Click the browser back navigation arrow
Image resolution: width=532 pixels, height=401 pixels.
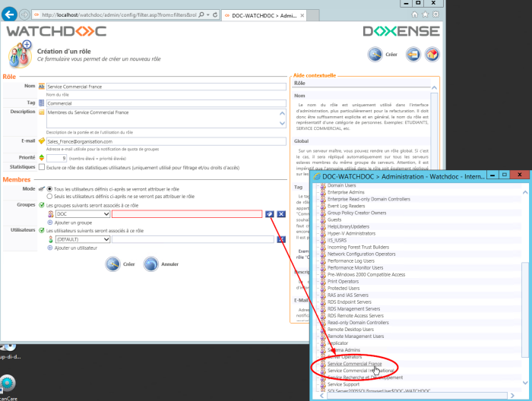pyautogui.click(x=9, y=14)
